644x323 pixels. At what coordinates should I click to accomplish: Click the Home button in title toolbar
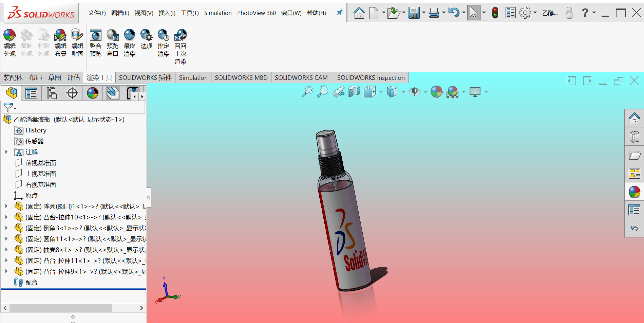pyautogui.click(x=359, y=13)
